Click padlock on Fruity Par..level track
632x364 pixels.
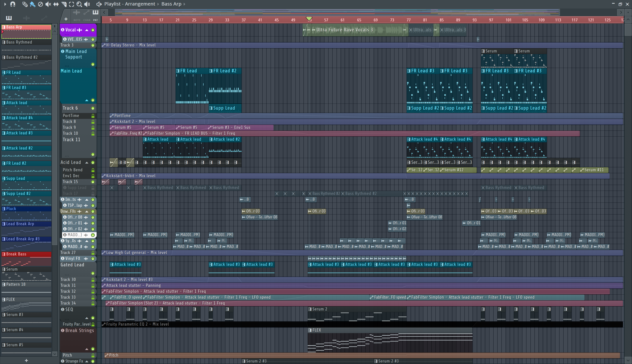[x=93, y=324]
